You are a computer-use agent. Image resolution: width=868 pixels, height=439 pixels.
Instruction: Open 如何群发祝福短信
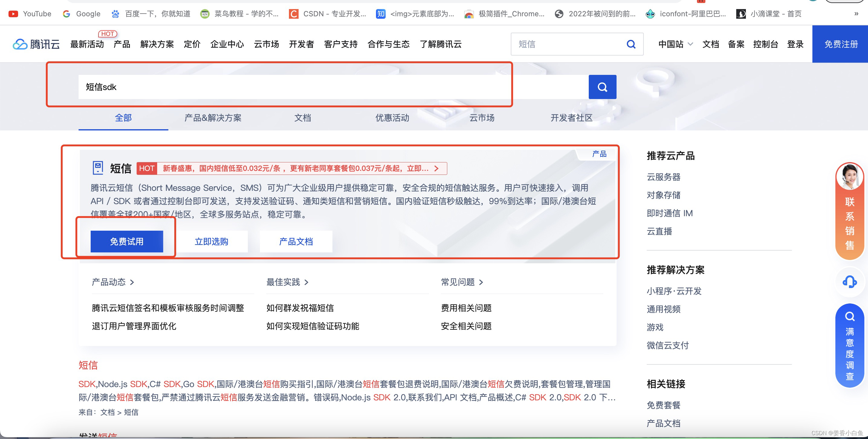click(300, 308)
